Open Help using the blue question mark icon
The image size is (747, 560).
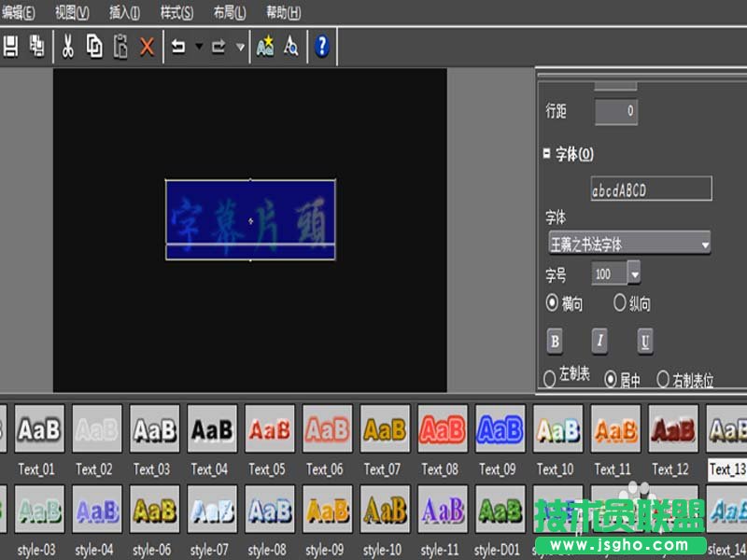point(320,46)
